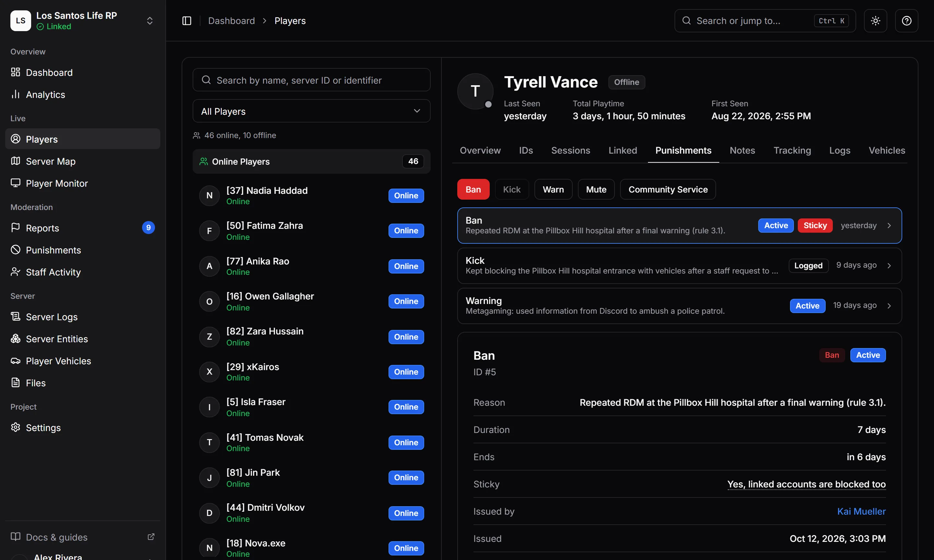This screenshot has height=560, width=934.
Task: Click the Server Entities cubes icon
Action: [16, 338]
